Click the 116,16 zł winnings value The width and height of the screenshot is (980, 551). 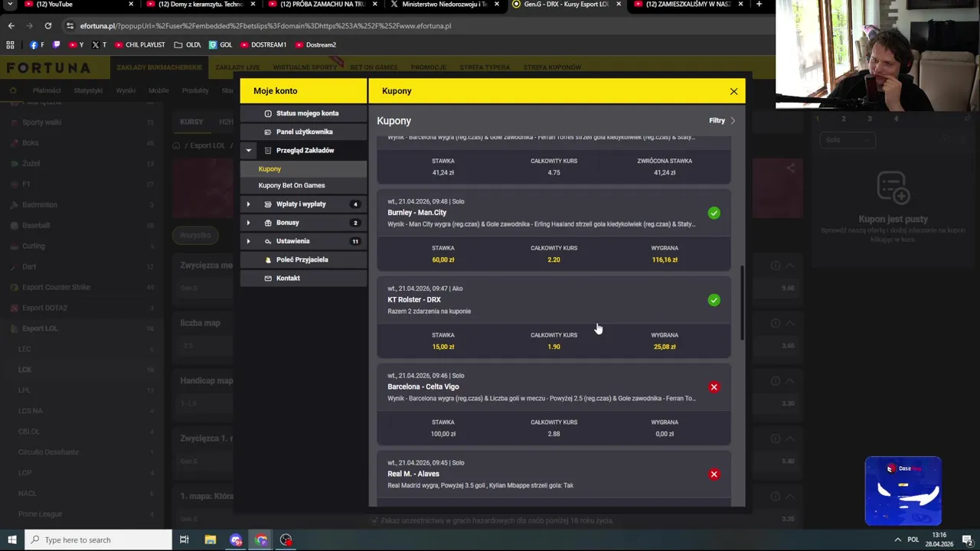[x=665, y=260]
